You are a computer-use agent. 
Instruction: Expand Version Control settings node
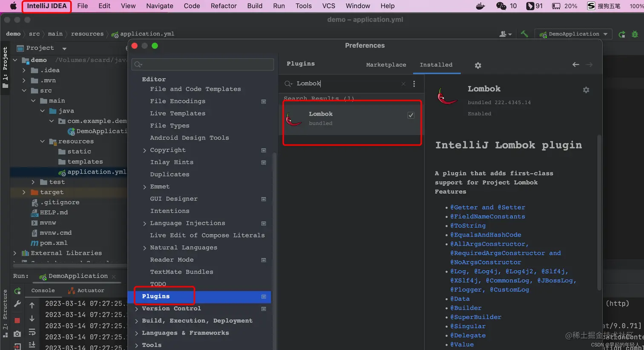tap(137, 309)
